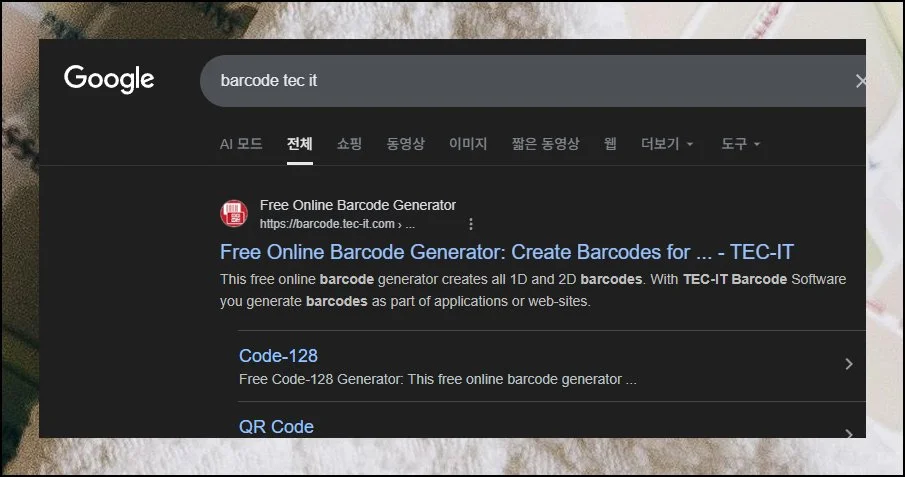Open the 이미지 tab

pyautogui.click(x=468, y=144)
